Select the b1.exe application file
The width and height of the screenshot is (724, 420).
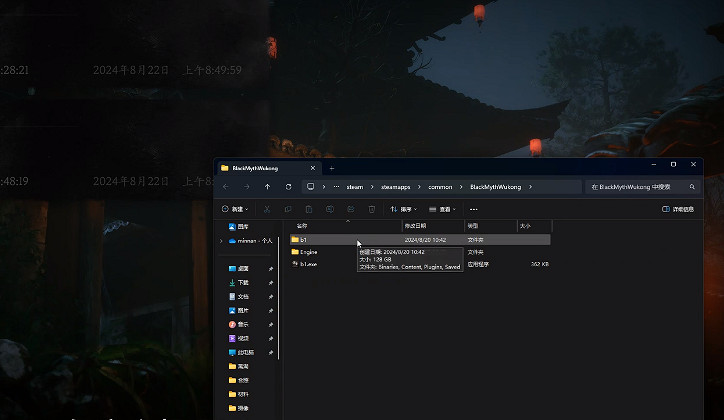point(308,264)
